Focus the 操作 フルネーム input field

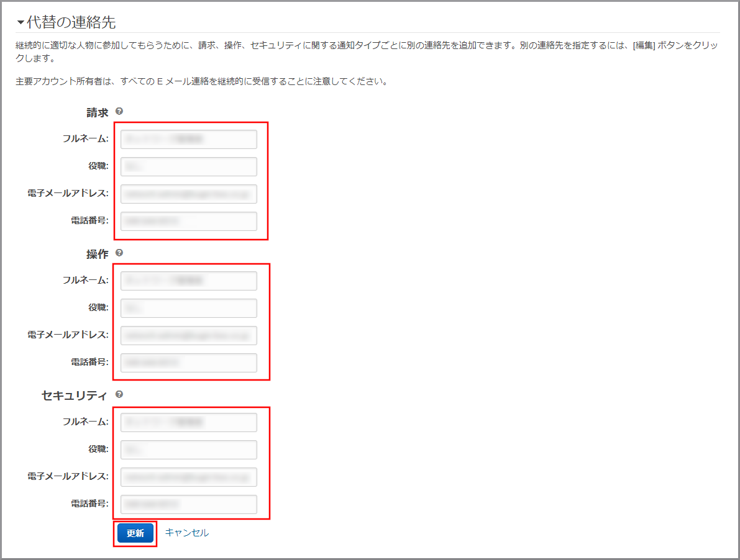click(189, 281)
